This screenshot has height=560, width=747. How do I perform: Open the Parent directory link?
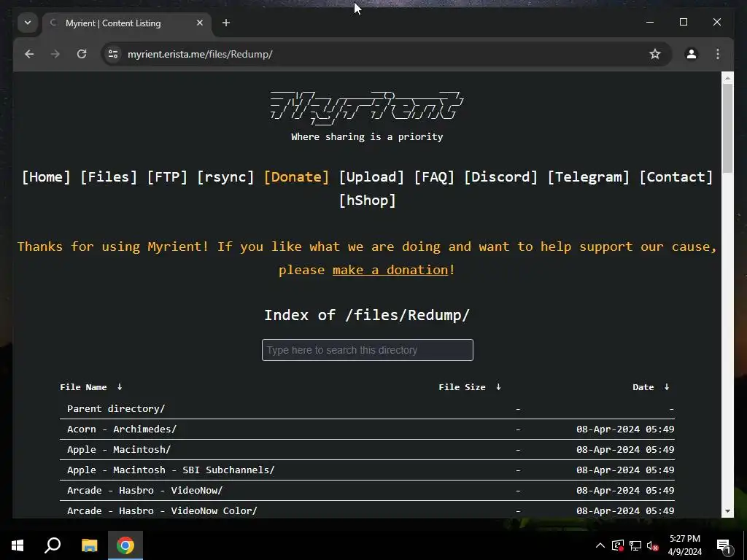pyautogui.click(x=116, y=408)
